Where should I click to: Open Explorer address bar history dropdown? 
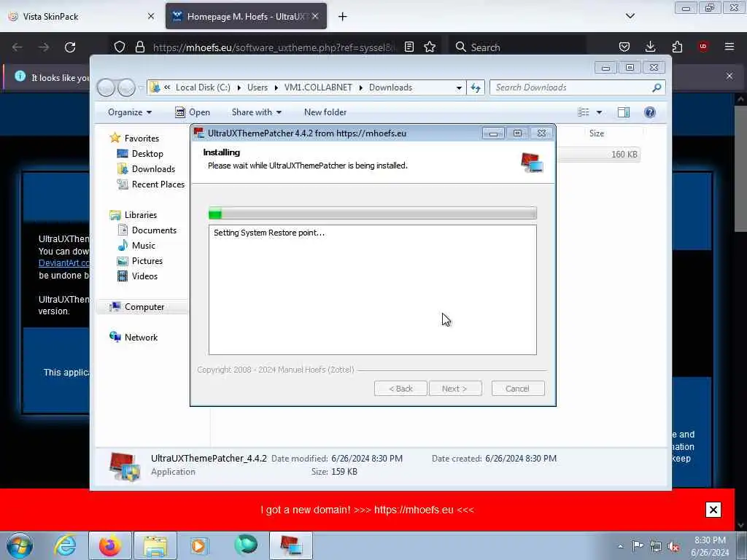coord(459,87)
